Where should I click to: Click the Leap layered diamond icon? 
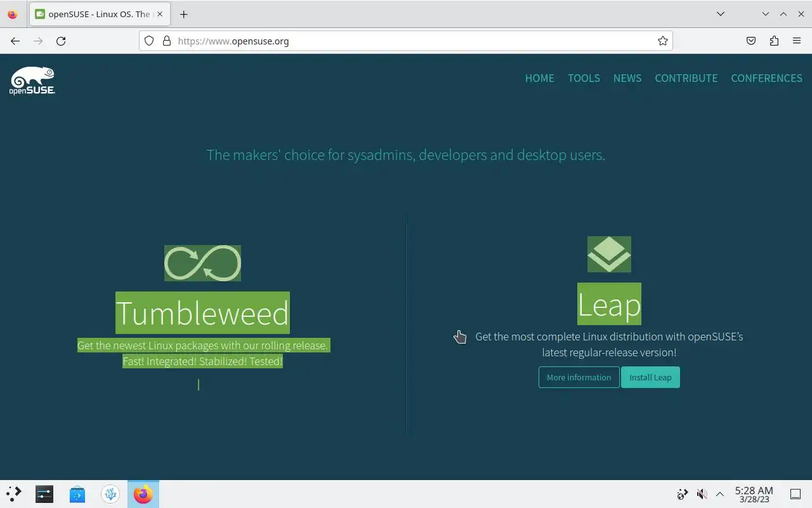tap(609, 254)
